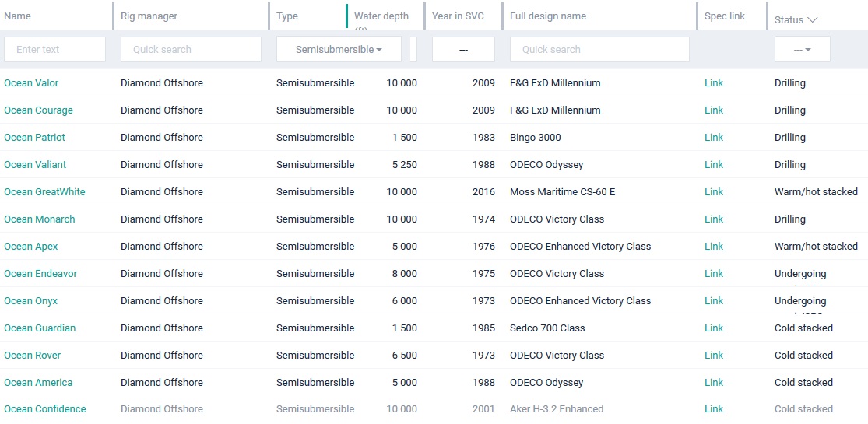868x424 pixels.
Task: Open the spec Link for Ocean Apex
Action: (x=714, y=247)
